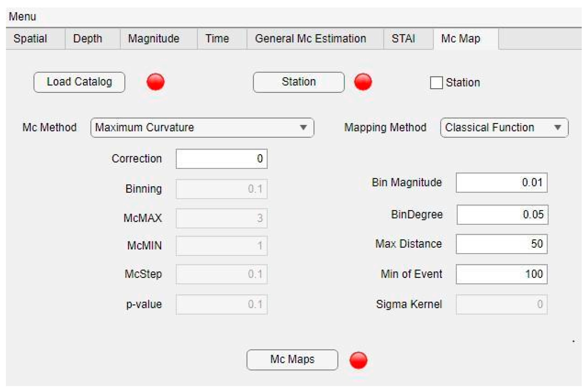Switch to the Spatial tab
The image size is (587, 392).
pos(30,39)
